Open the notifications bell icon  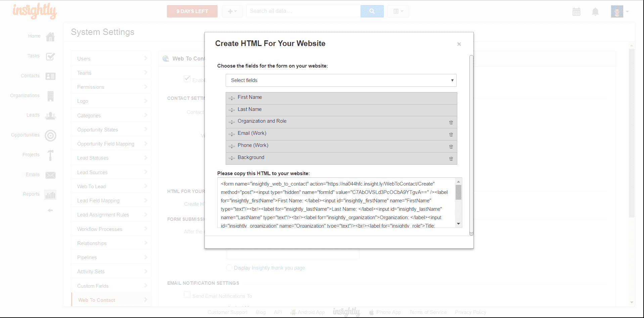(x=595, y=12)
